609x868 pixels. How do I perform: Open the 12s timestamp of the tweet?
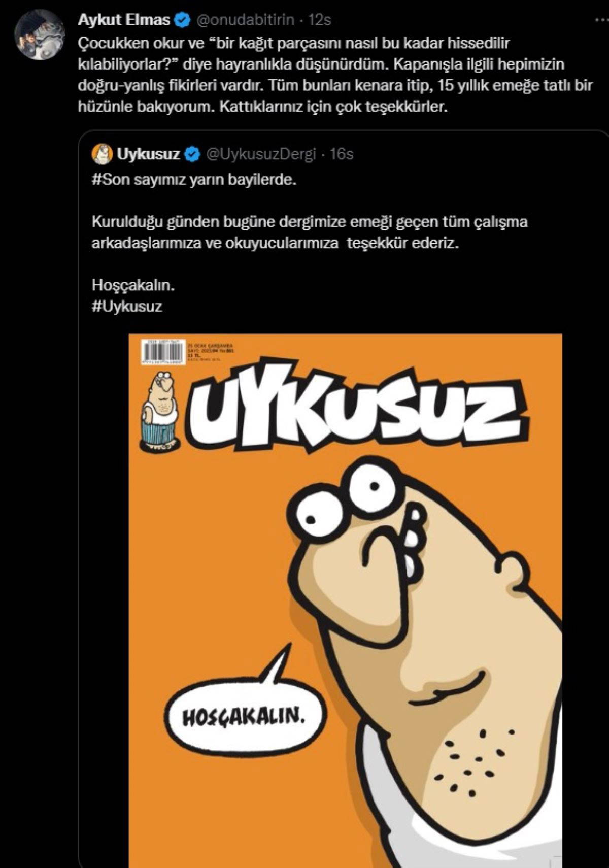point(320,20)
